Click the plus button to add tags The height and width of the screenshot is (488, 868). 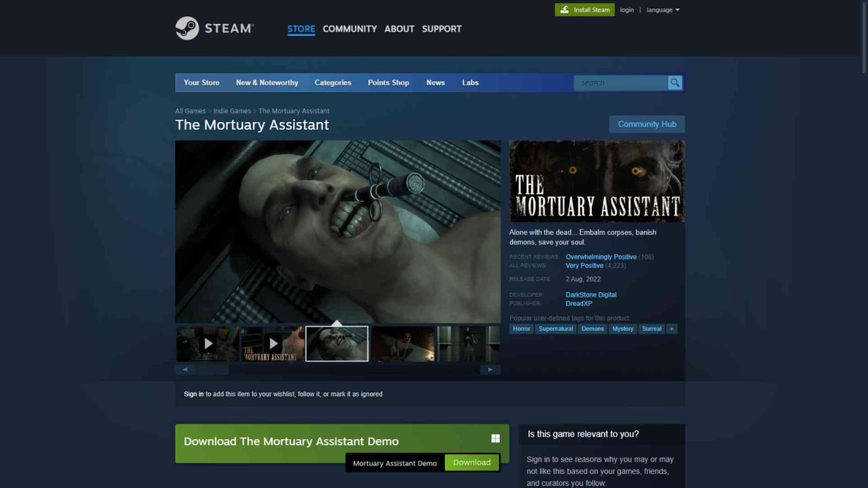coord(672,329)
